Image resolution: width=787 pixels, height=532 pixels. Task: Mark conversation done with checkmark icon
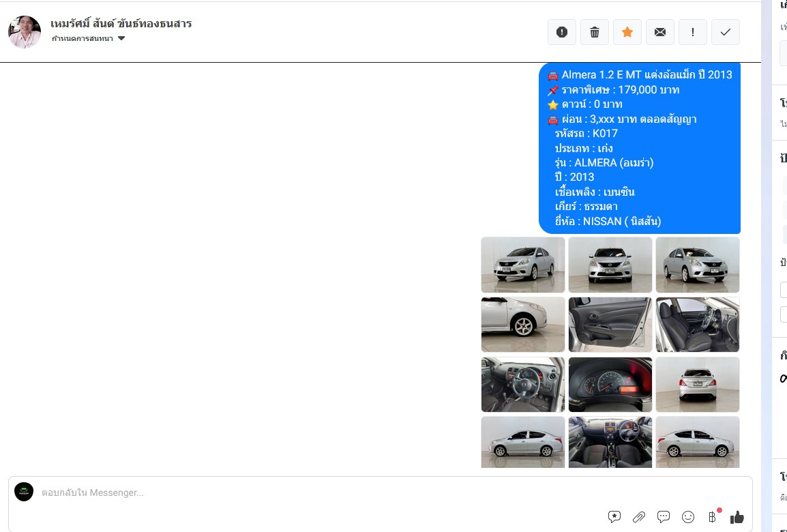point(725,32)
